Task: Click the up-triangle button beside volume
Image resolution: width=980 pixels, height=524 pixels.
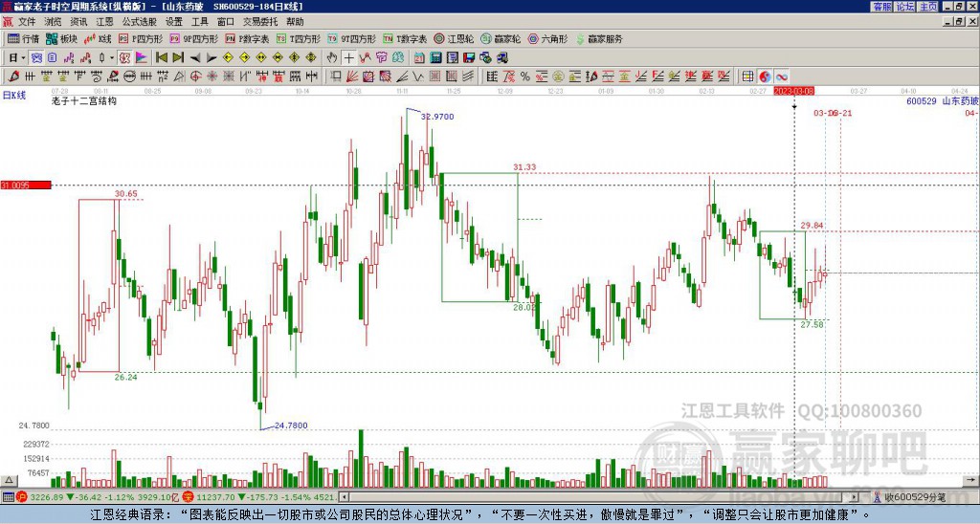Action: click(9, 480)
